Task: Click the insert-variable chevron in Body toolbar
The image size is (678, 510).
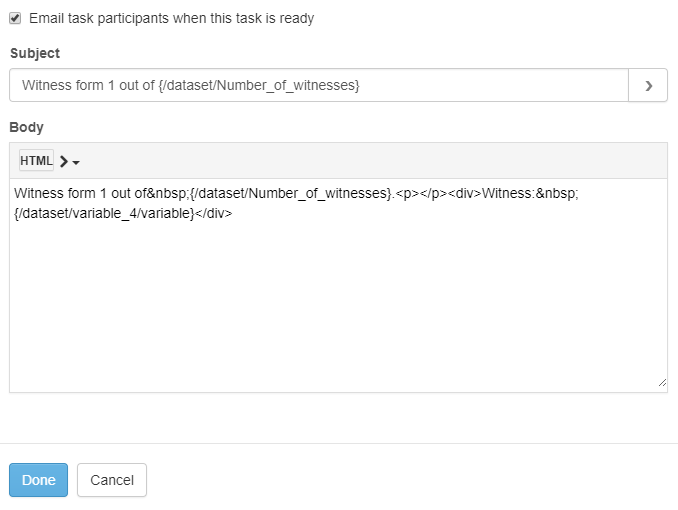Action: pyautogui.click(x=64, y=161)
